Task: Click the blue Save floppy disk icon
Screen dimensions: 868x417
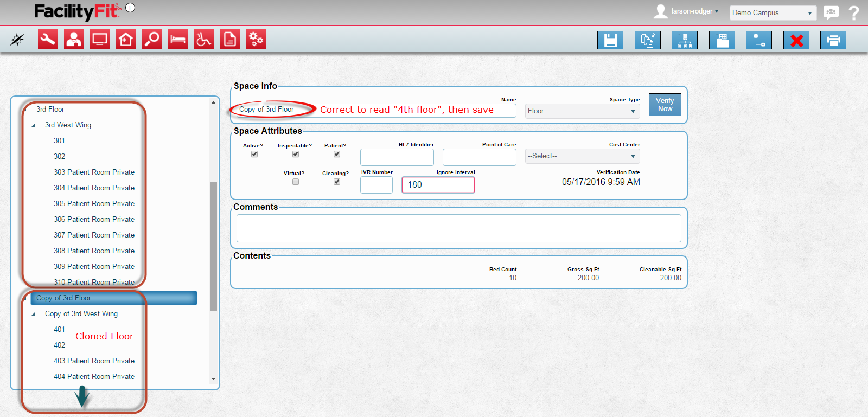Action: click(x=610, y=40)
